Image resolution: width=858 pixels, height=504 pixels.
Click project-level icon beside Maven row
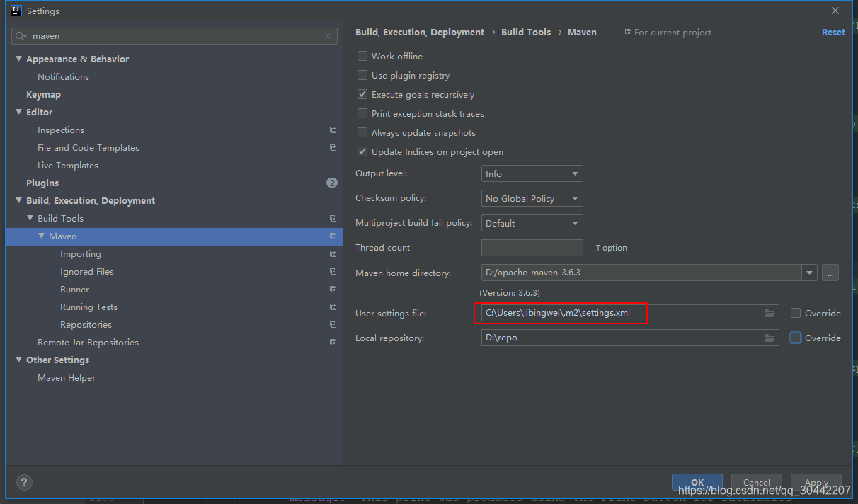(x=333, y=236)
